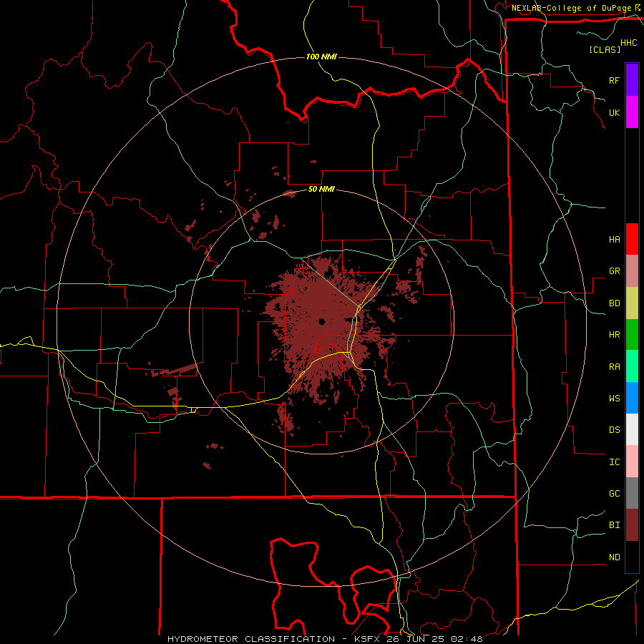Screen dimensions: 644x644
Task: Click the purple RF color swatch
Action: (x=632, y=80)
